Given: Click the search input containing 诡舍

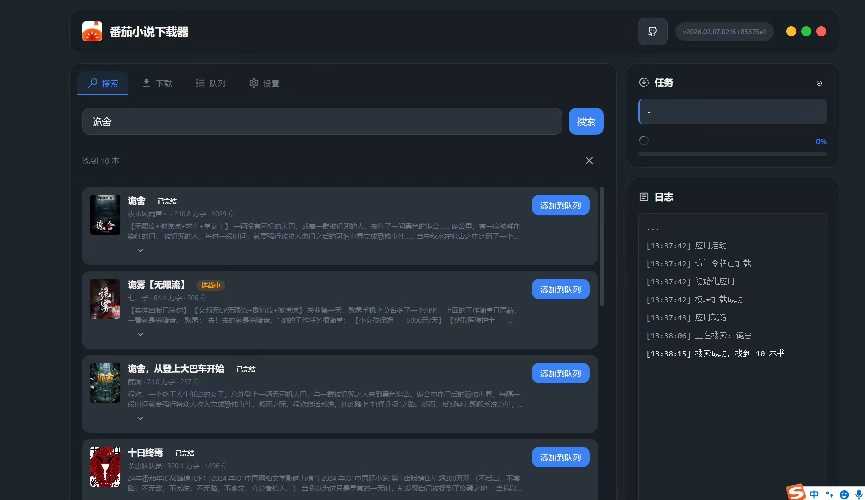Looking at the screenshot, I should coord(320,122).
